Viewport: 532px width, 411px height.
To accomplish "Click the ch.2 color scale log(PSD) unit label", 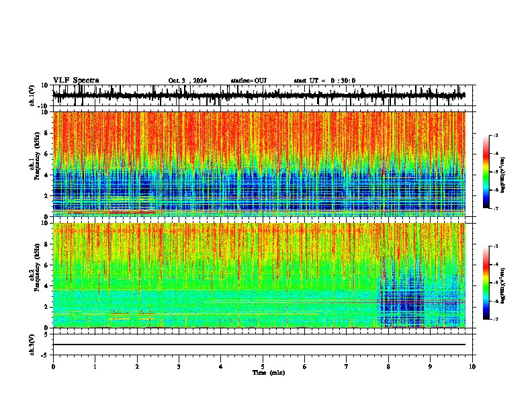I will click(503, 285).
